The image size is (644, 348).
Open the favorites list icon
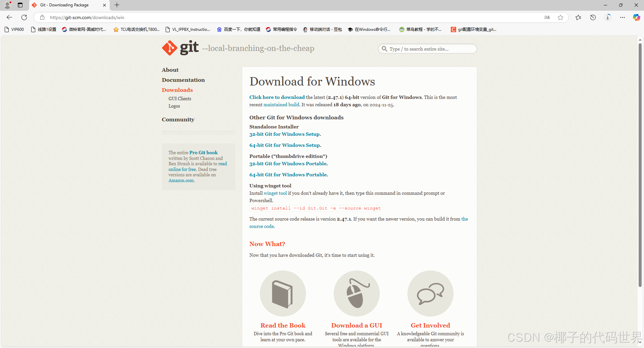pyautogui.click(x=578, y=17)
